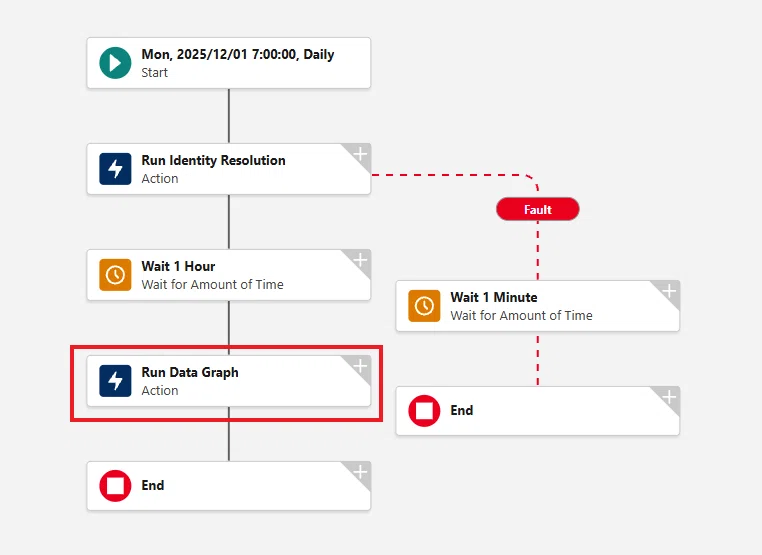
Task: Click the red End stop icon below Run Data Graph
Action: click(x=115, y=486)
